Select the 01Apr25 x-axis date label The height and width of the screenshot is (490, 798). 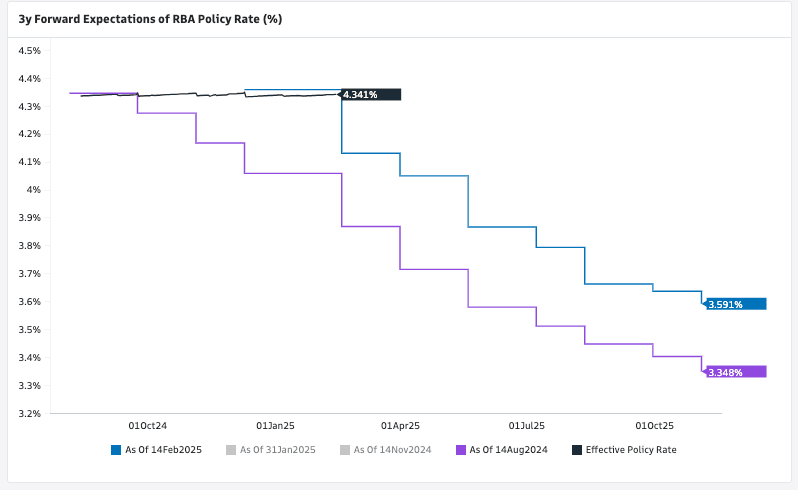point(401,425)
